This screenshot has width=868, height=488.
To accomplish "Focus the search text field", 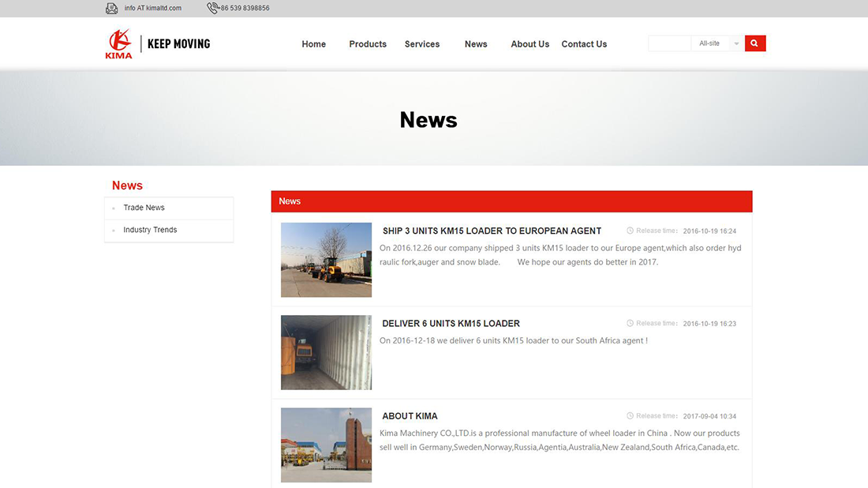I will click(670, 43).
